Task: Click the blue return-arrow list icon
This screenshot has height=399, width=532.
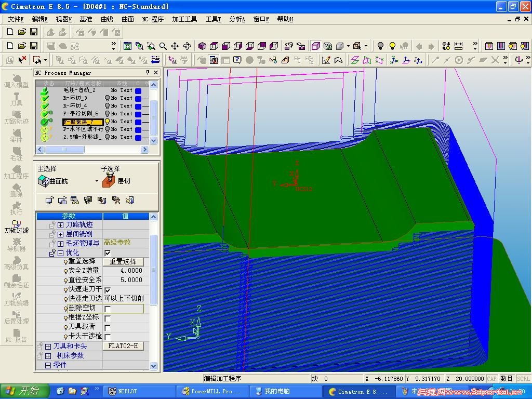Action: point(155,60)
